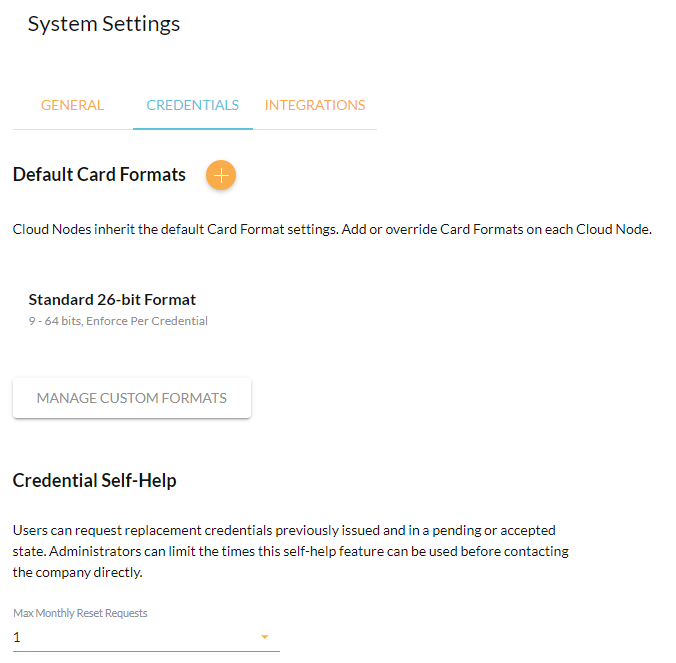This screenshot has height=663, width=676.
Task: Click the company directly text line
Action: (x=78, y=572)
